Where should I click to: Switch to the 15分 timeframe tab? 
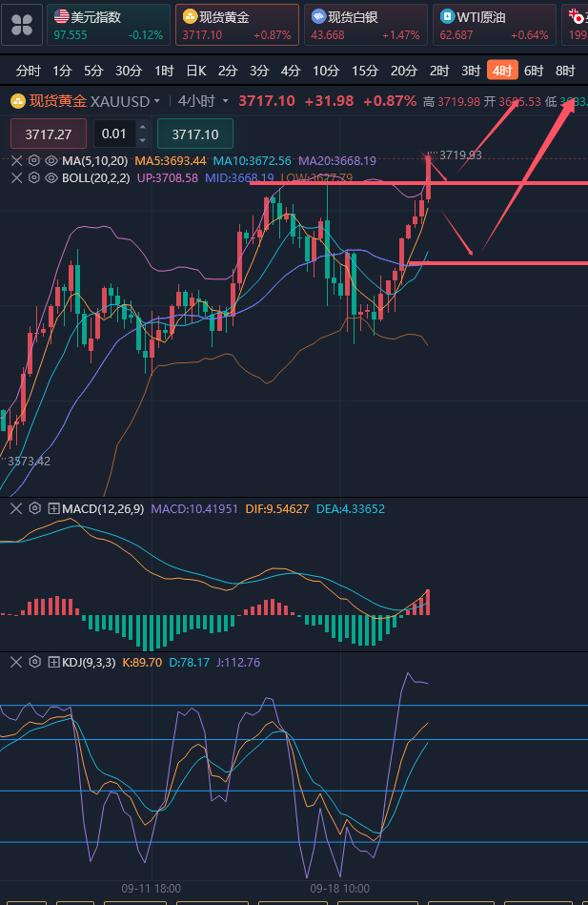[x=365, y=71]
